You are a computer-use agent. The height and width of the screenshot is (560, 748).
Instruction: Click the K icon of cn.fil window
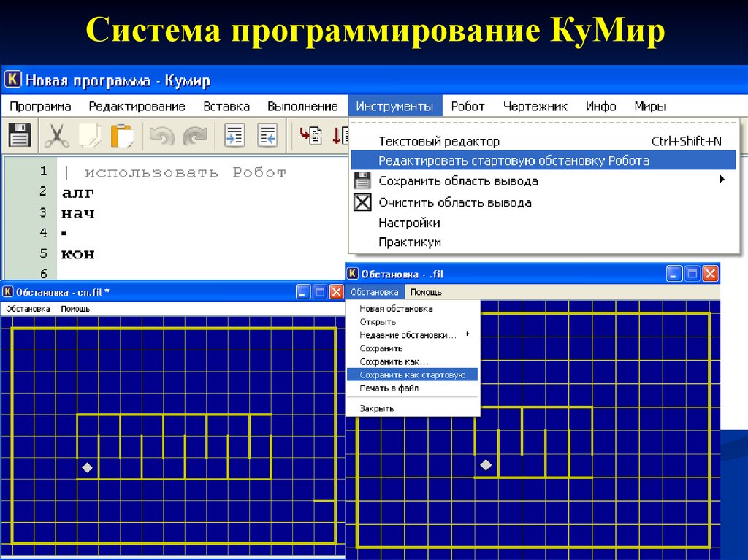8,291
